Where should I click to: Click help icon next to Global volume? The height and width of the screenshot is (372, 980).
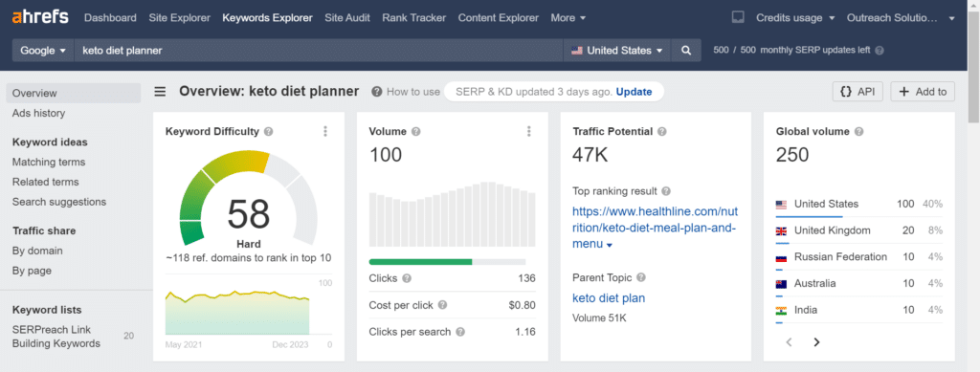coord(858,132)
